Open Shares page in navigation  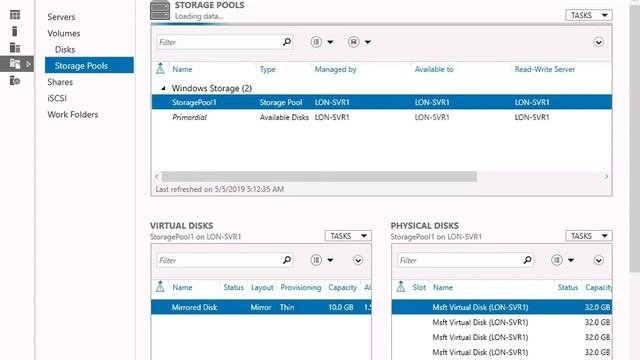point(60,82)
